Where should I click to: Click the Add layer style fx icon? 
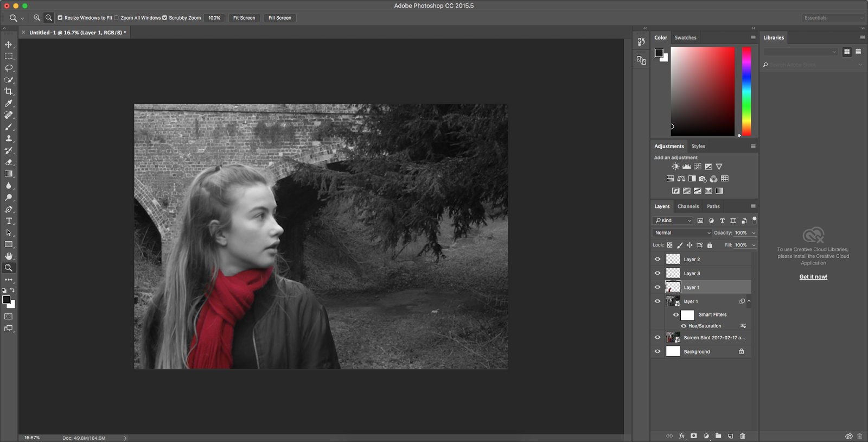click(x=682, y=436)
